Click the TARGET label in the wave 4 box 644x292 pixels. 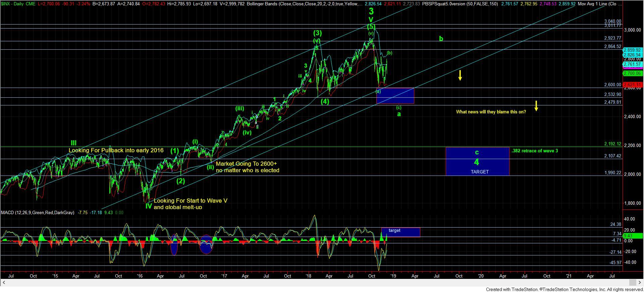[x=480, y=172]
